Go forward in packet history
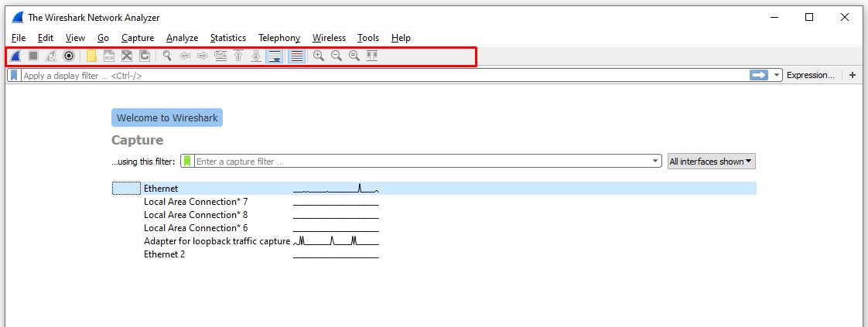This screenshot has width=868, height=327. point(203,56)
